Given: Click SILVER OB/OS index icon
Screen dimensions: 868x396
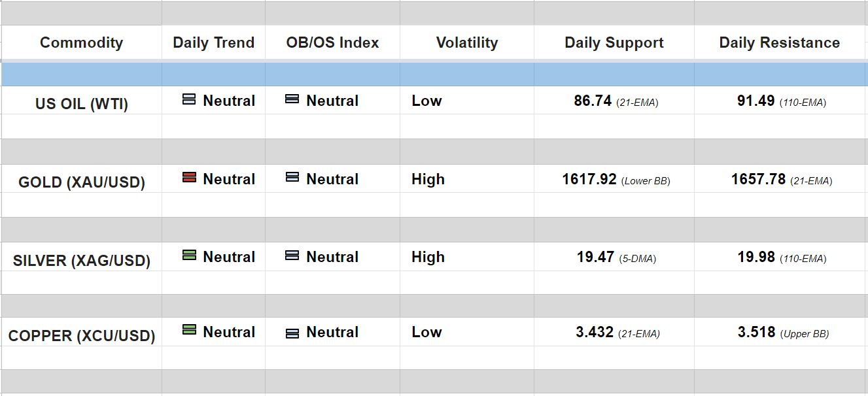Looking at the screenshot, I should (292, 256).
